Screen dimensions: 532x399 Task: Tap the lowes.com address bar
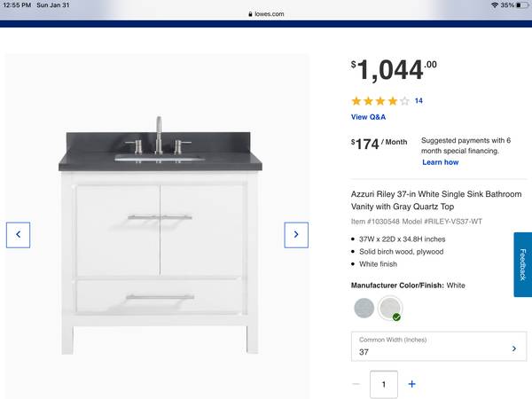click(266, 14)
